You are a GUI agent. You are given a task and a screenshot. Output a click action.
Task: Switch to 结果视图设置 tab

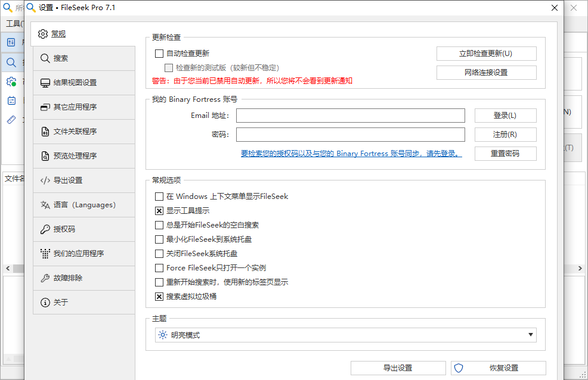click(x=84, y=83)
